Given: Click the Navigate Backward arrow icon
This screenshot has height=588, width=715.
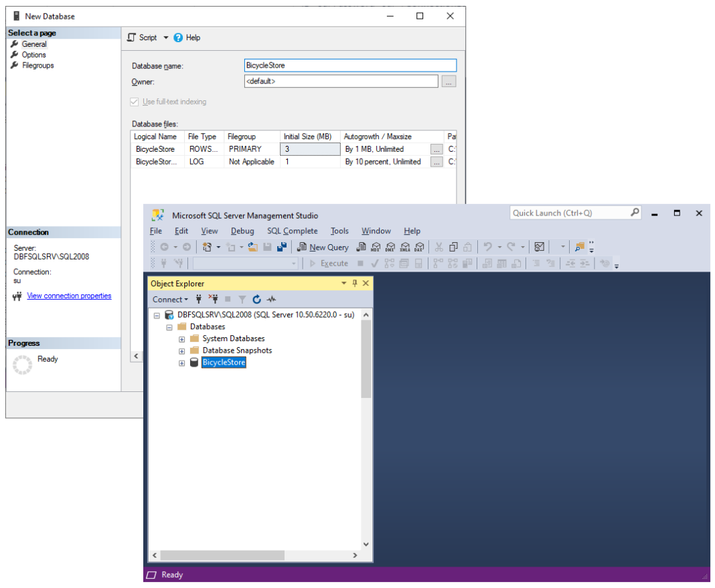Looking at the screenshot, I should point(164,247).
